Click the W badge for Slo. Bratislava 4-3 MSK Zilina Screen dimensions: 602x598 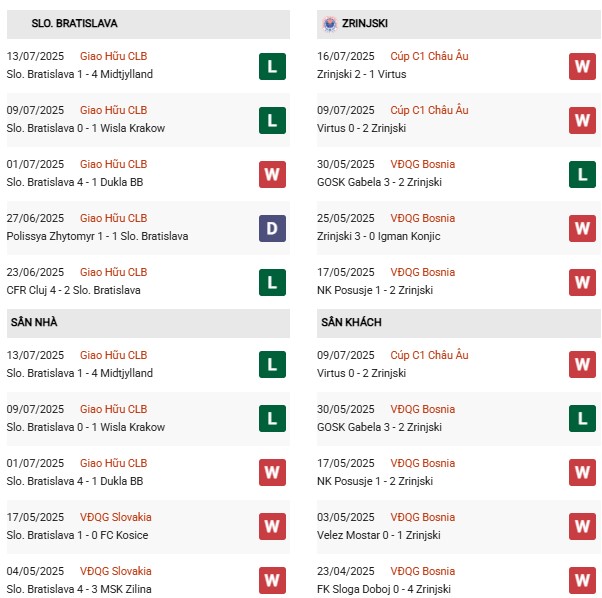[272, 580]
